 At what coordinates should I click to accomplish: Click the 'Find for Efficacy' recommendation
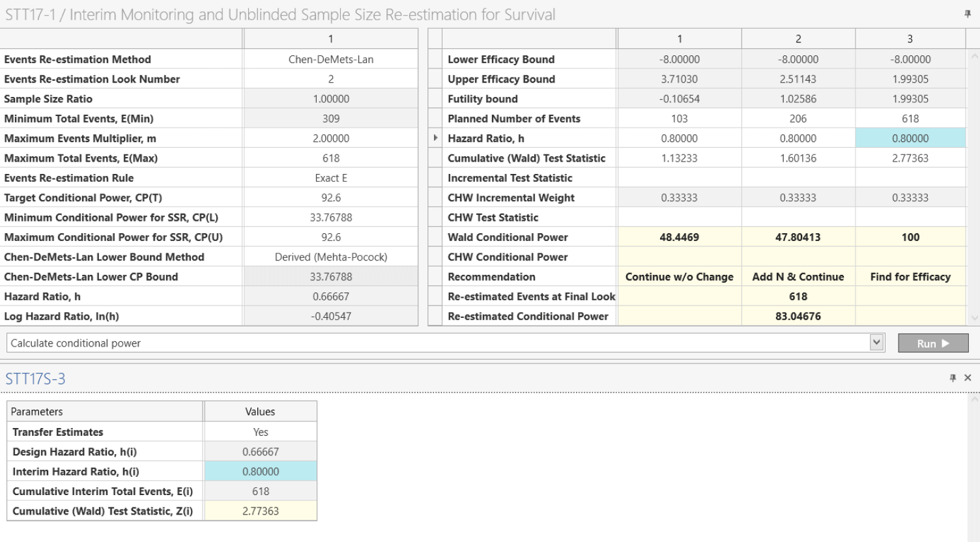pyautogui.click(x=910, y=276)
